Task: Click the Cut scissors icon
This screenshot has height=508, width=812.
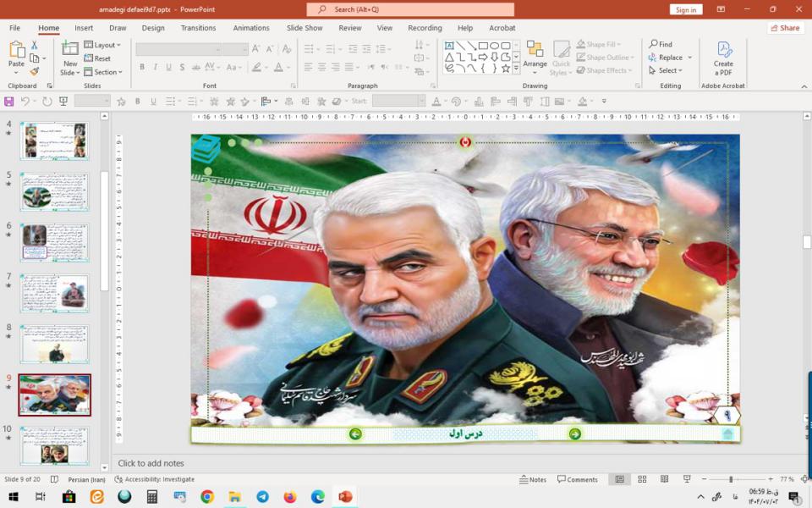Action: pyautogui.click(x=35, y=44)
